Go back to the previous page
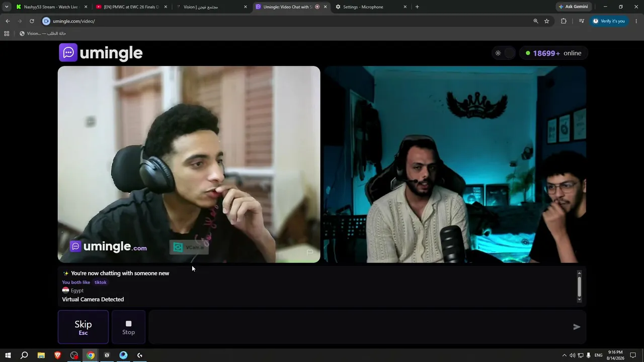644x362 pixels. pyautogui.click(x=8, y=21)
